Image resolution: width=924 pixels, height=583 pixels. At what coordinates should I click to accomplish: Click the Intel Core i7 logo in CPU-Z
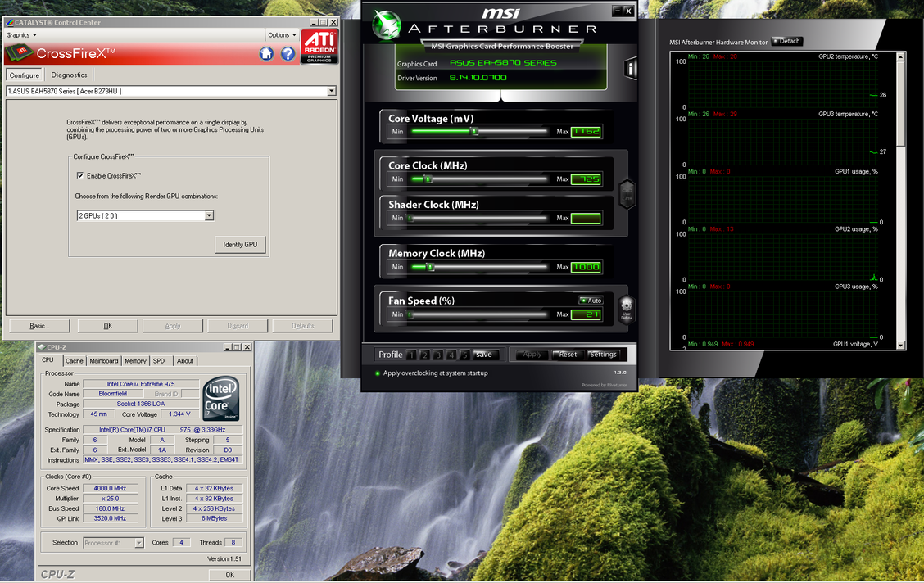221,399
